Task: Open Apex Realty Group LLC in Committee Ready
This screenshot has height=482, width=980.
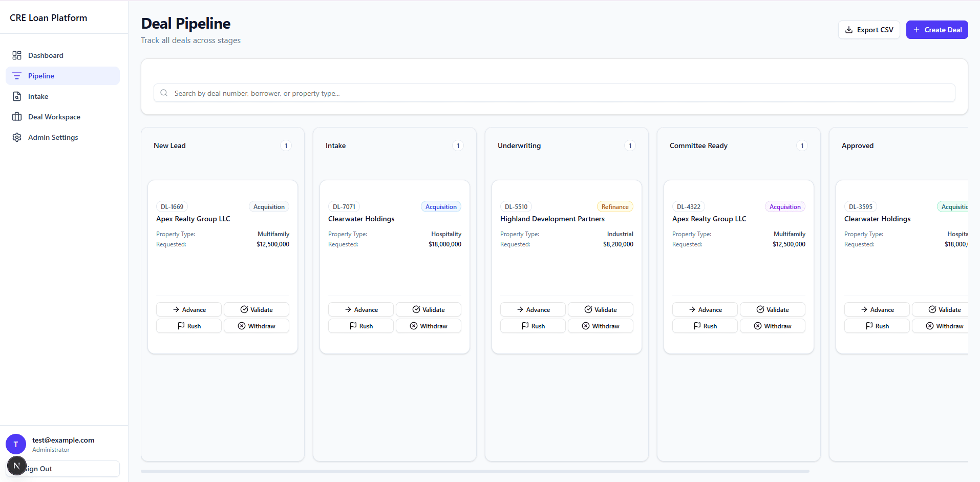Action: click(709, 219)
